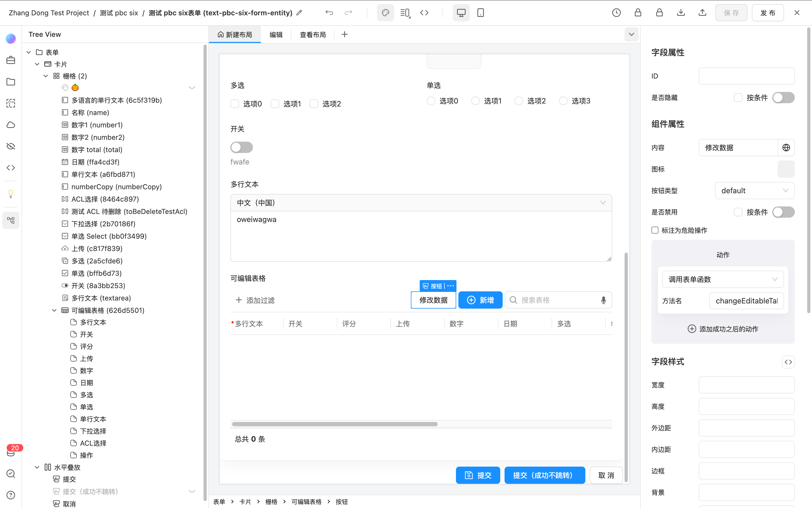Screen dimensions: 812x508
Task: Select radio 选项3 under 单选
Action: [563, 101]
